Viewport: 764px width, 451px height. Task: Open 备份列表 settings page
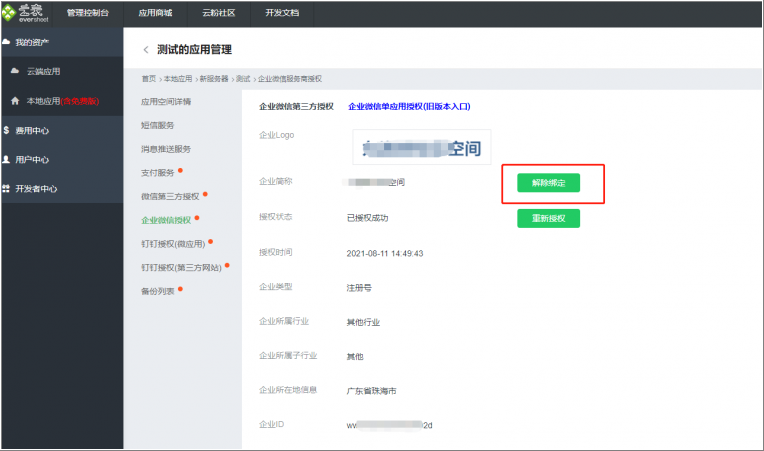click(157, 291)
